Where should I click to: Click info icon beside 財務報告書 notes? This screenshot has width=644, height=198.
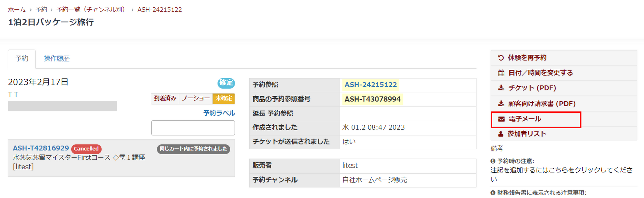point(493,193)
